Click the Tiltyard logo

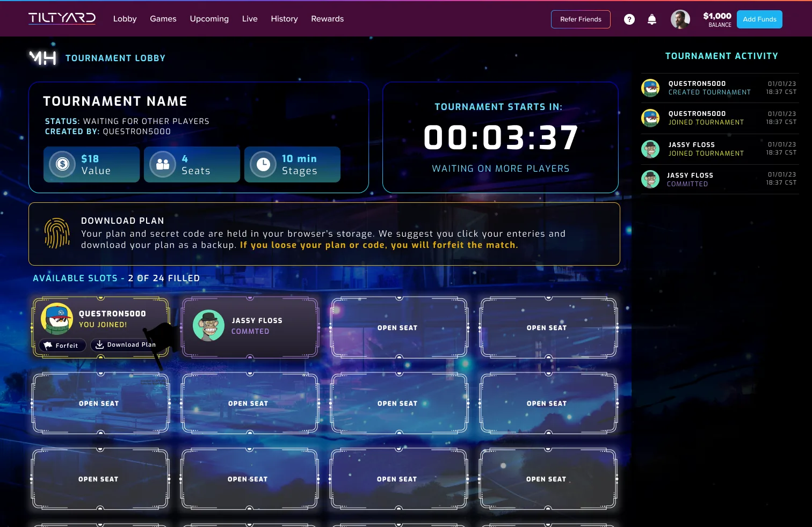(62, 18)
